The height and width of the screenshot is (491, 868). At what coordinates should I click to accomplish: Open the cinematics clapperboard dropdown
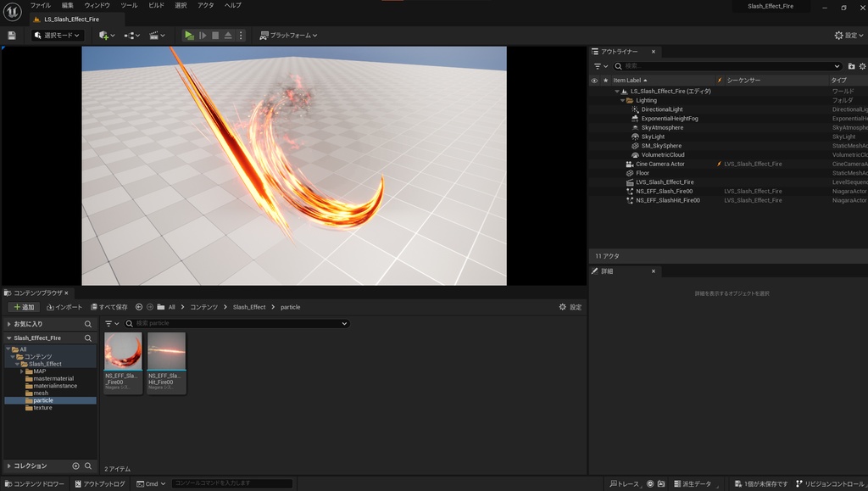(157, 36)
